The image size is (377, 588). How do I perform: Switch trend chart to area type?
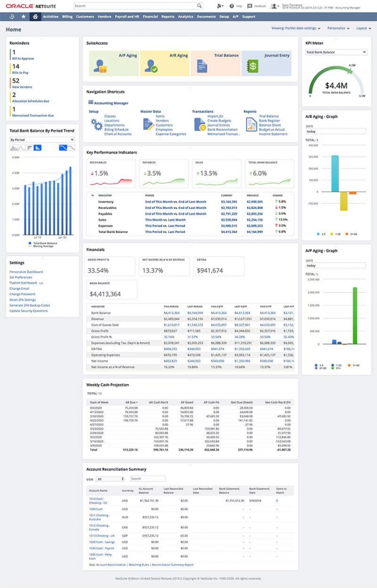(14, 148)
